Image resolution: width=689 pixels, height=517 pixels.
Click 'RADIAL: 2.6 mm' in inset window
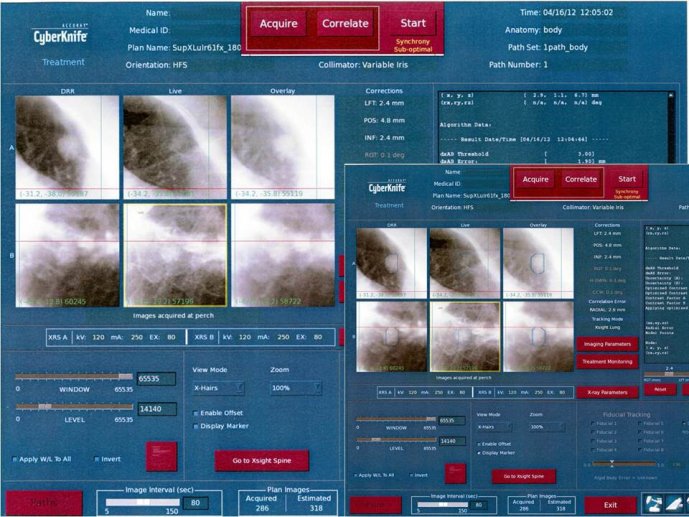click(607, 310)
